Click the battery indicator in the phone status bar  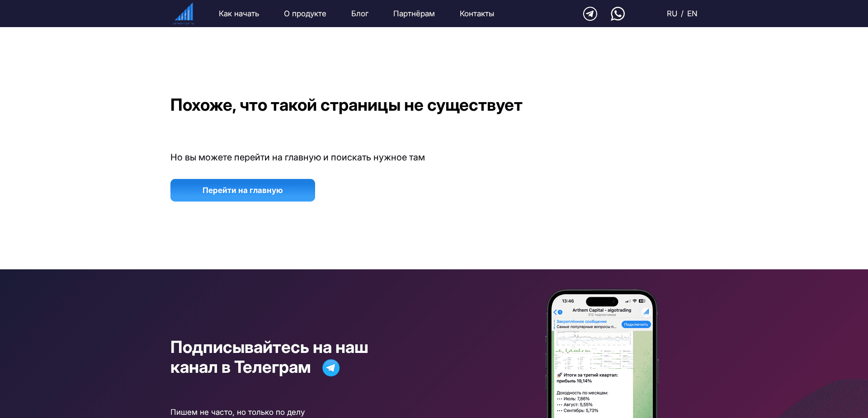[642, 301]
